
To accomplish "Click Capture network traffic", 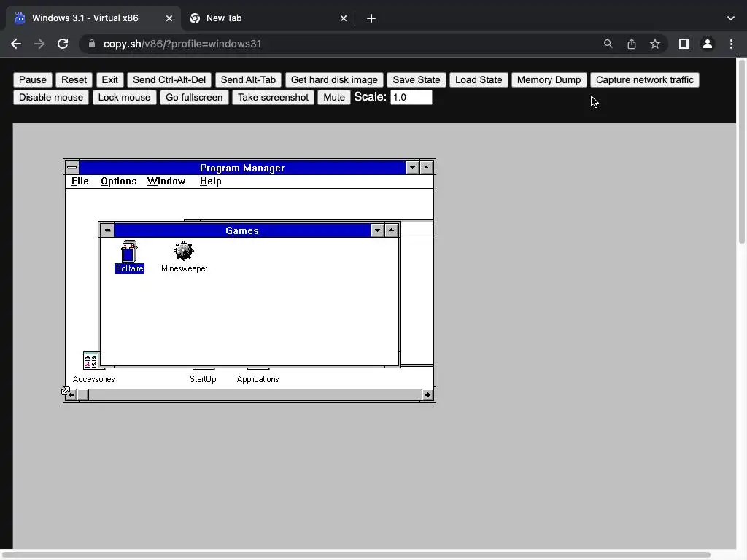I will 645,80.
